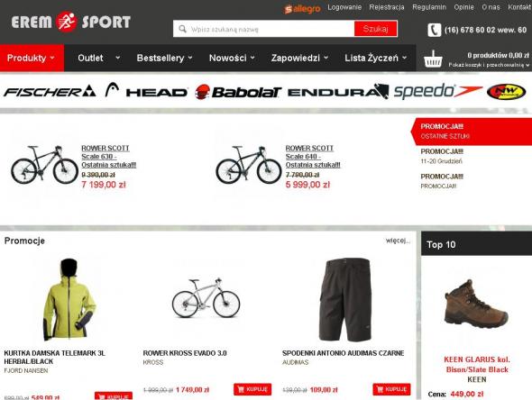Open the Bestsellery menu item
The height and width of the screenshot is (400, 532).
[164, 58]
